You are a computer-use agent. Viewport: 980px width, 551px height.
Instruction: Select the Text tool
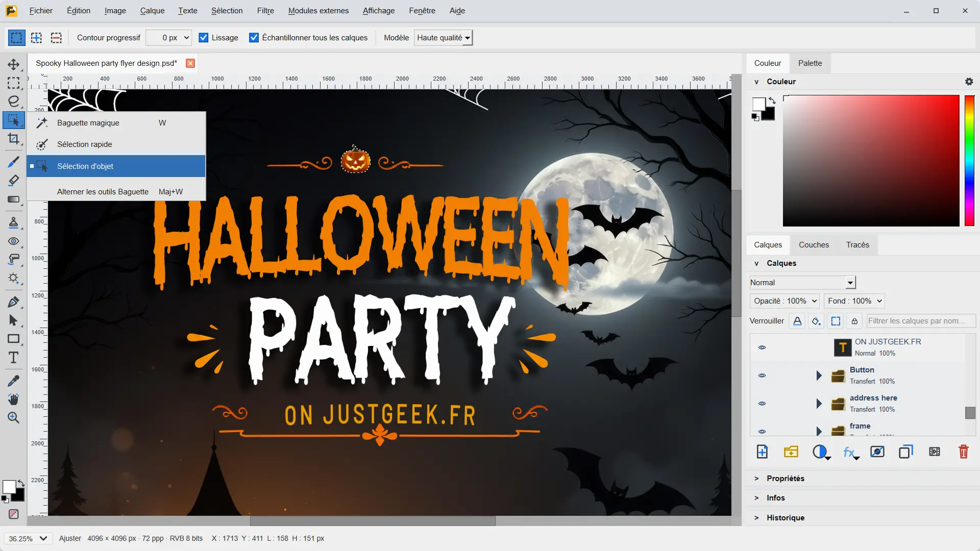pyautogui.click(x=14, y=358)
